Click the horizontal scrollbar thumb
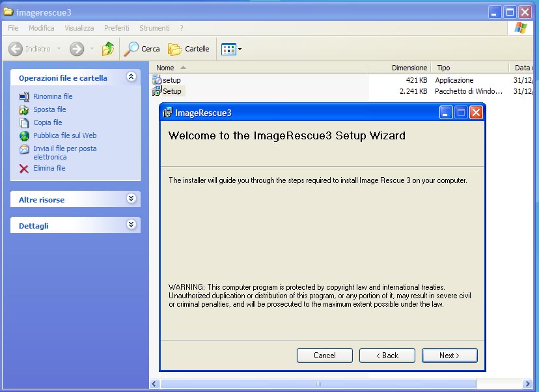Screen dimensions: 539x392 (318, 384)
